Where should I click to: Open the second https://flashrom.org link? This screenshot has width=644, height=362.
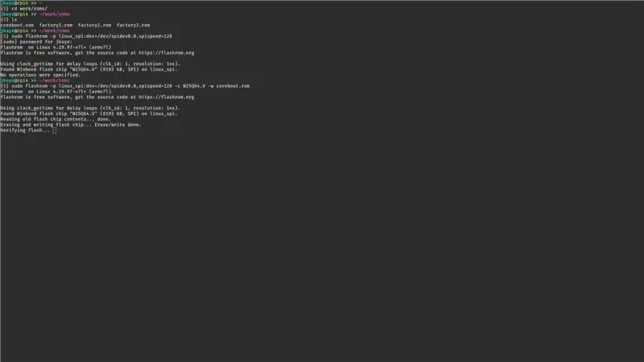click(167, 97)
